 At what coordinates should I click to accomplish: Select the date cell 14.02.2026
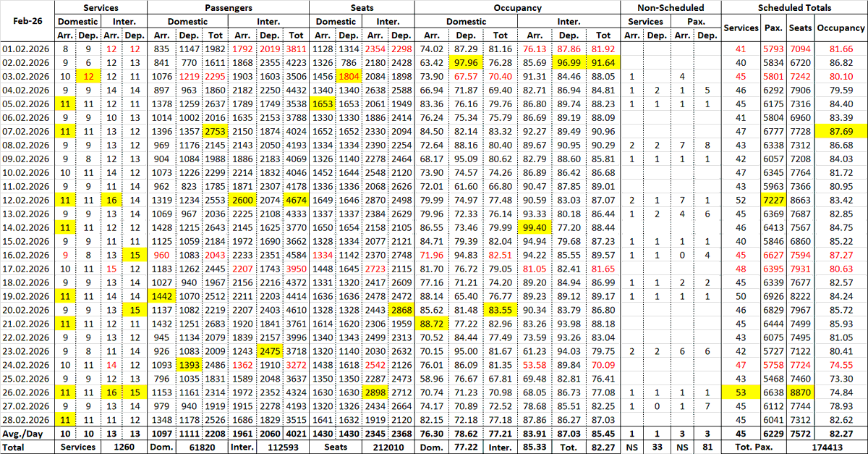tap(27, 227)
